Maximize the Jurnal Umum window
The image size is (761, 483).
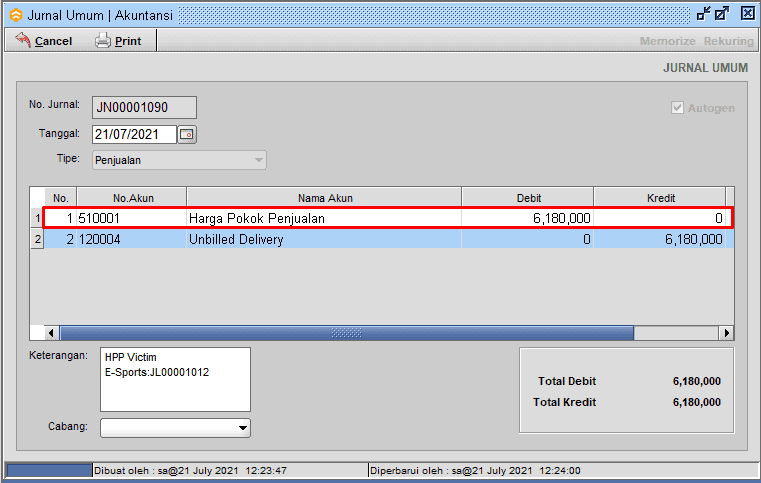[722, 13]
